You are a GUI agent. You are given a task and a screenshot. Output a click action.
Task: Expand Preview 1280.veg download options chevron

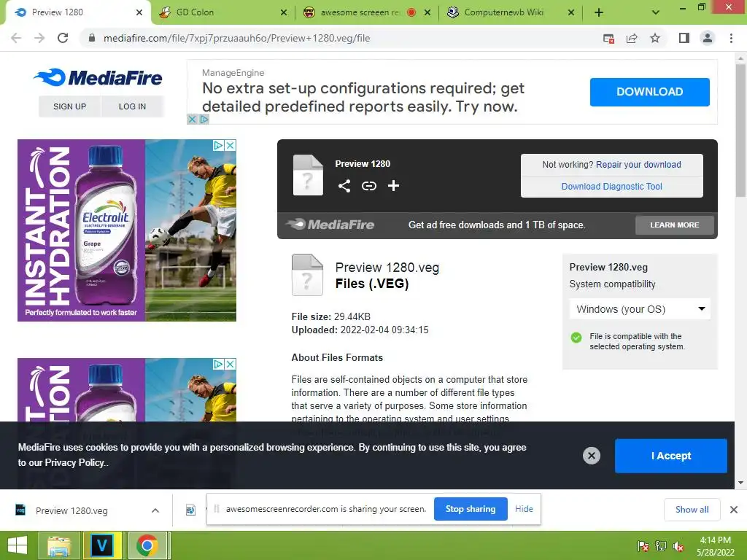coord(155,510)
